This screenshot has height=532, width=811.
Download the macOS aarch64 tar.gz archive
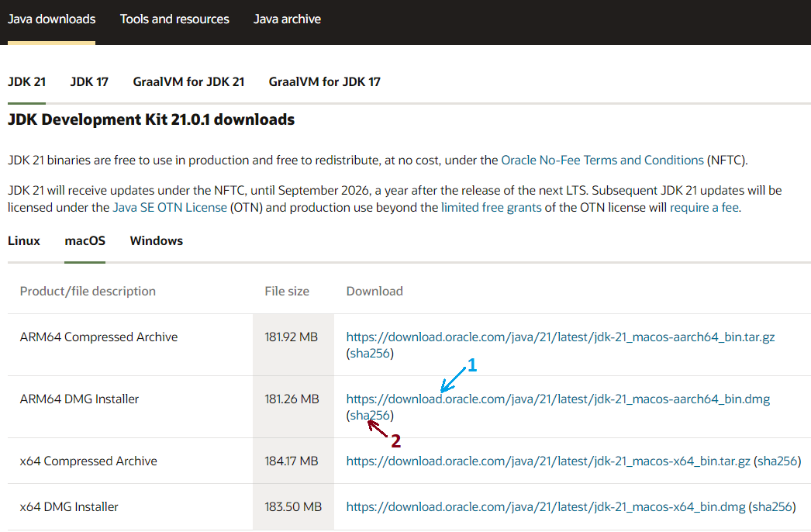click(x=560, y=337)
